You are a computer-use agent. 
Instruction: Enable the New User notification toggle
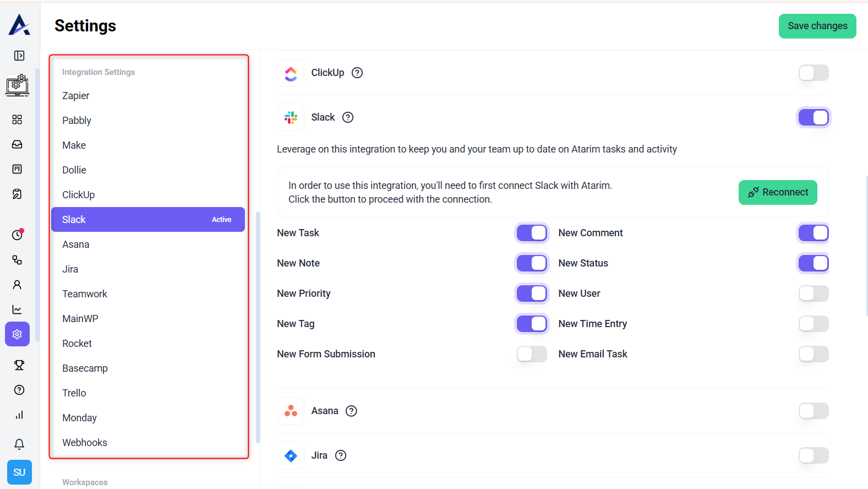click(x=813, y=294)
